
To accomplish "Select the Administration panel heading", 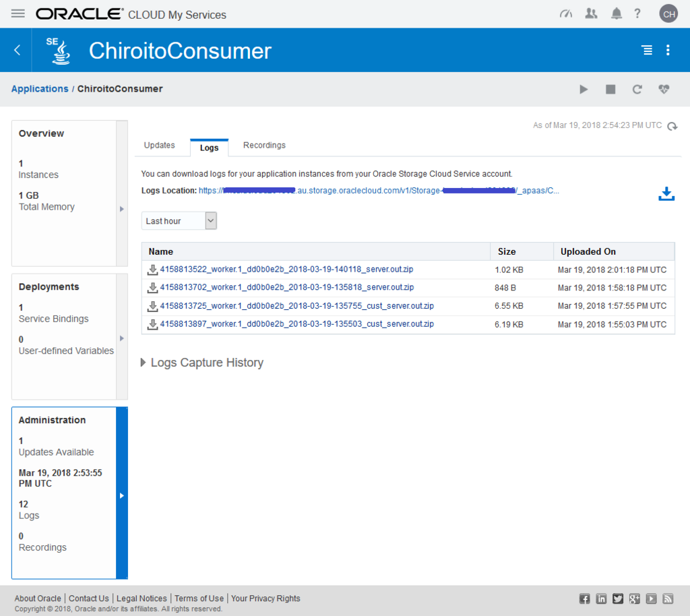I will [52, 420].
